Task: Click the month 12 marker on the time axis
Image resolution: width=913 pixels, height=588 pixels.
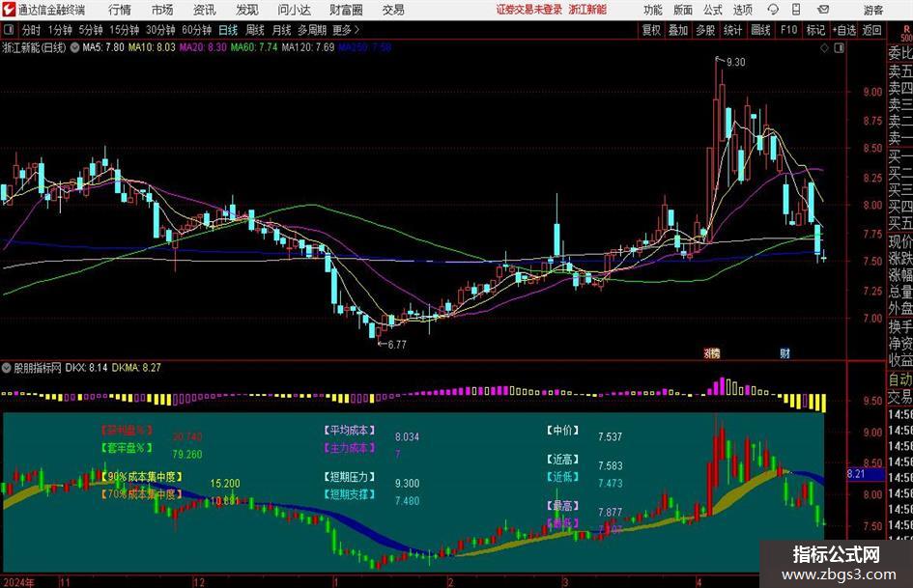Action: pos(199,582)
